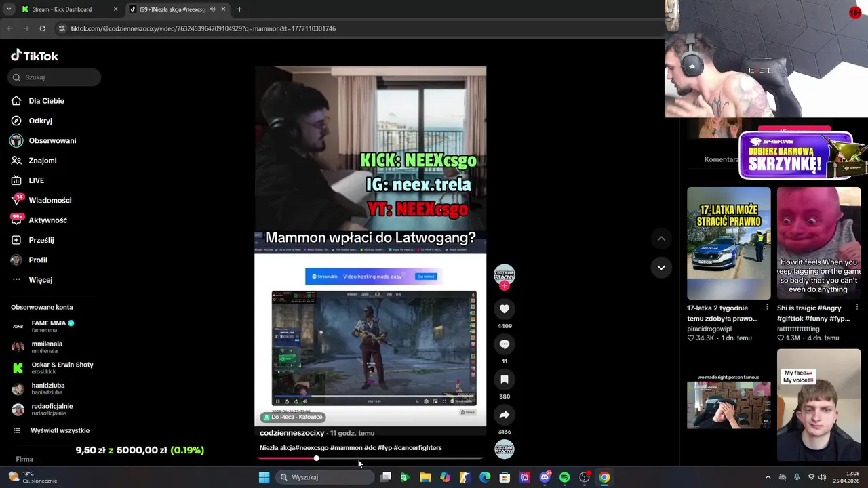Mute the TikTok browser tab audio
868x488 pixels.
click(x=212, y=9)
